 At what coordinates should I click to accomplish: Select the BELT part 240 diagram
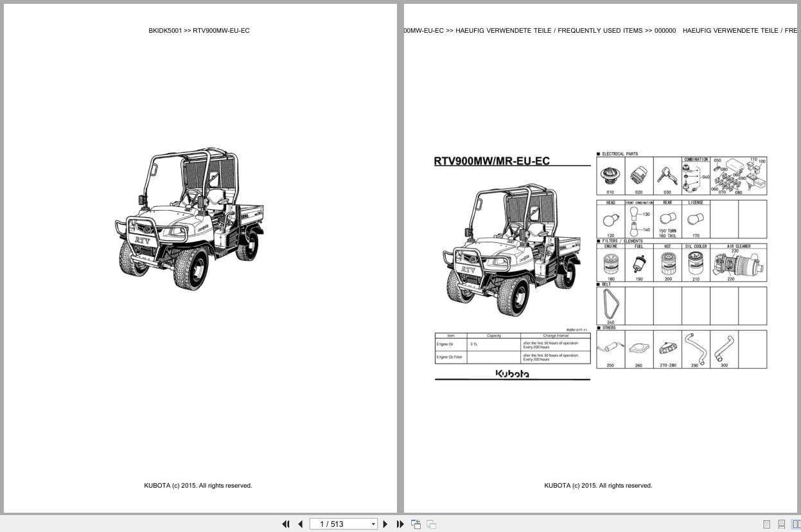609,303
